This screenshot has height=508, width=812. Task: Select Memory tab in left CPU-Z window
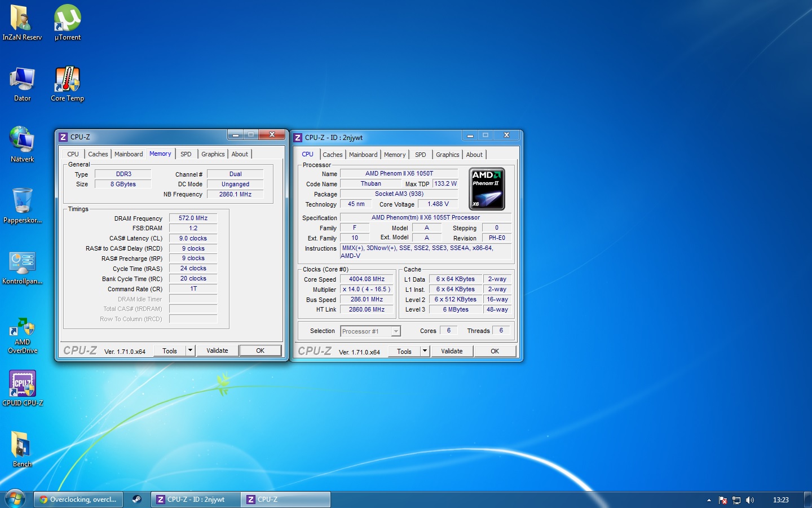point(160,154)
